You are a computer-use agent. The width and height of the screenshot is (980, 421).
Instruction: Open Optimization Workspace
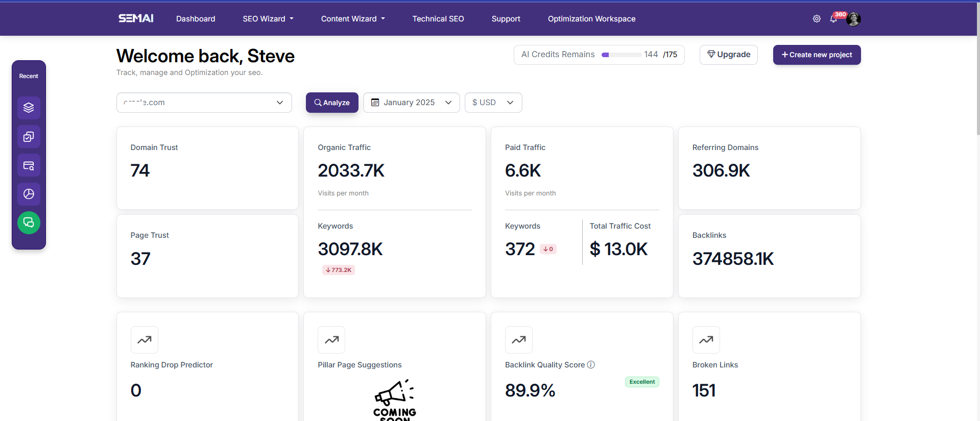coord(592,19)
